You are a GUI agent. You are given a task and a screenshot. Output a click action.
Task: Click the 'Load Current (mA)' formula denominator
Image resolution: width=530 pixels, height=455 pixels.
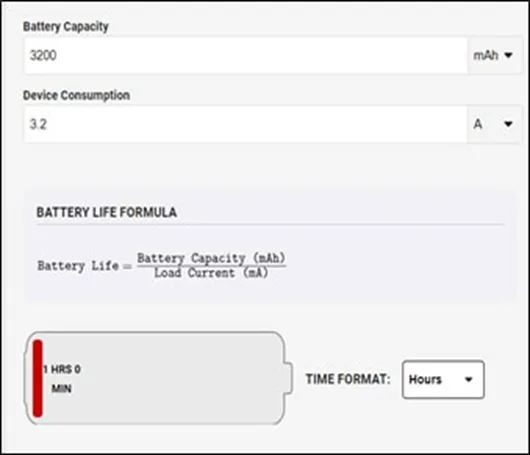[x=211, y=273]
